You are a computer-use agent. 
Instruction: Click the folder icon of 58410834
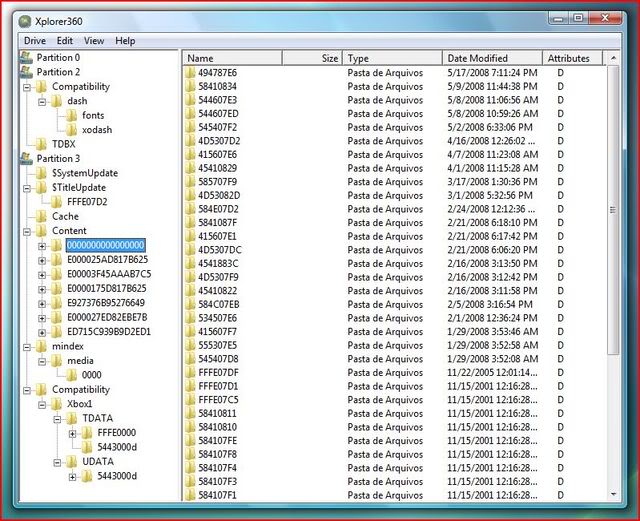point(190,87)
